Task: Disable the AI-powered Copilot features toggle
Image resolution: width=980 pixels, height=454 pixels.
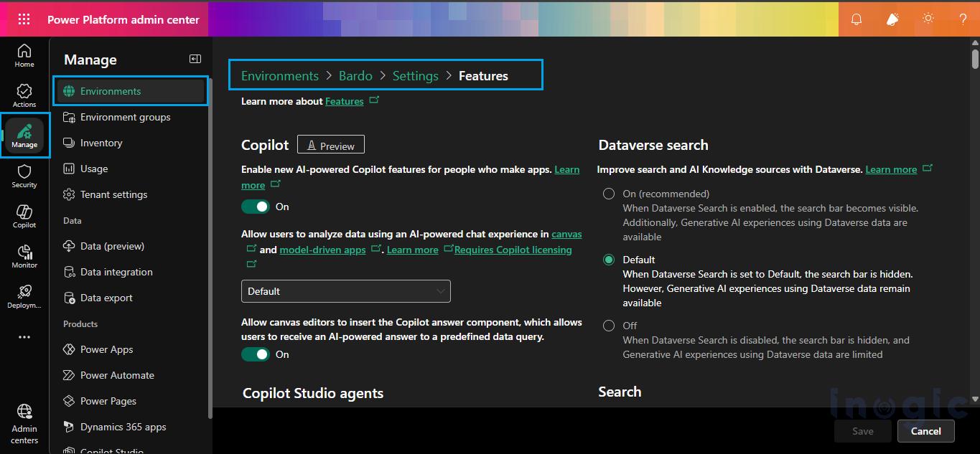Action: (x=256, y=206)
